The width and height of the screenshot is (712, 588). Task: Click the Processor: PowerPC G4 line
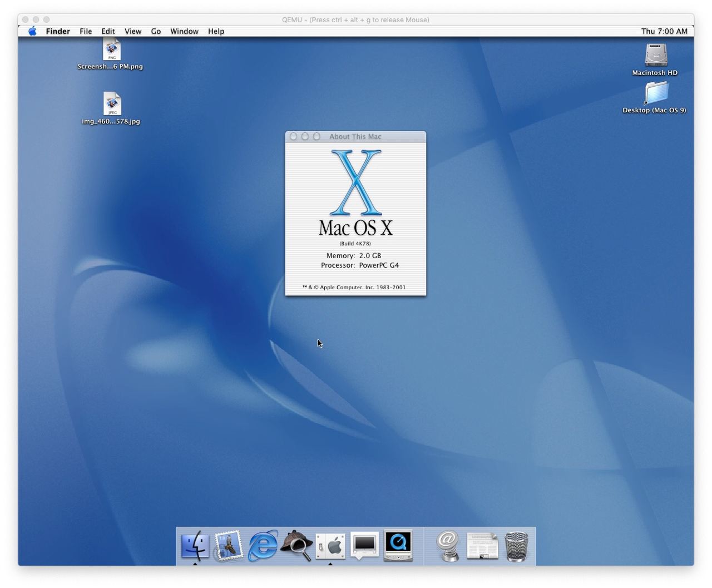click(360, 265)
